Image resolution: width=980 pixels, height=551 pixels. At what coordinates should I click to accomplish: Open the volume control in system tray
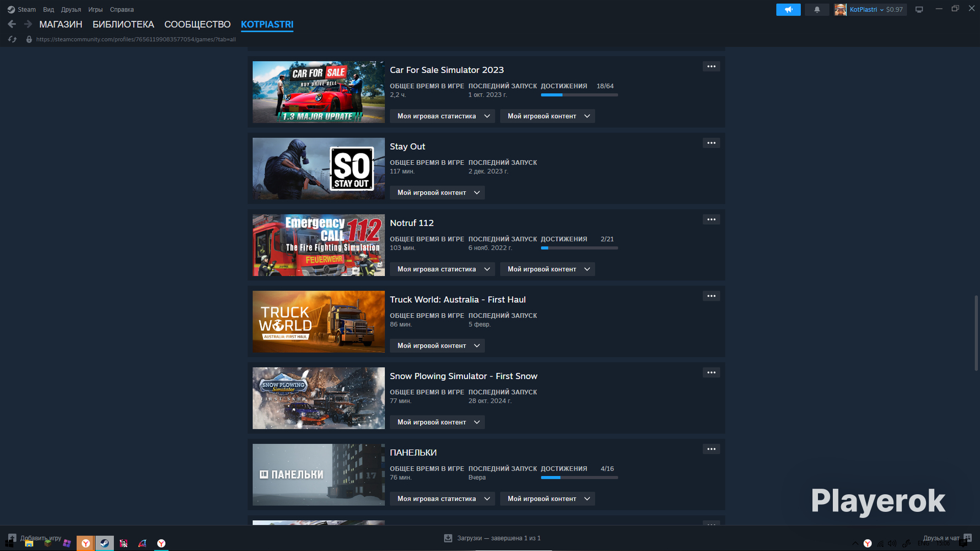pyautogui.click(x=892, y=543)
